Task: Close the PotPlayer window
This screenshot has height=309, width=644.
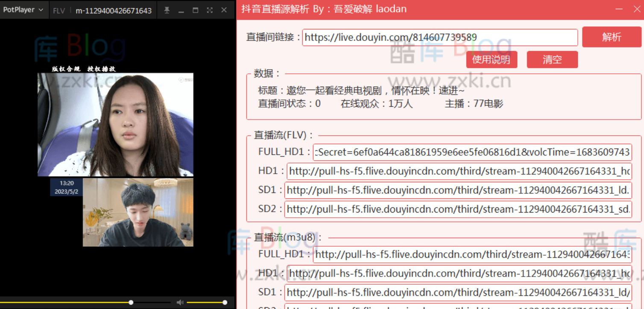Action: point(224,10)
